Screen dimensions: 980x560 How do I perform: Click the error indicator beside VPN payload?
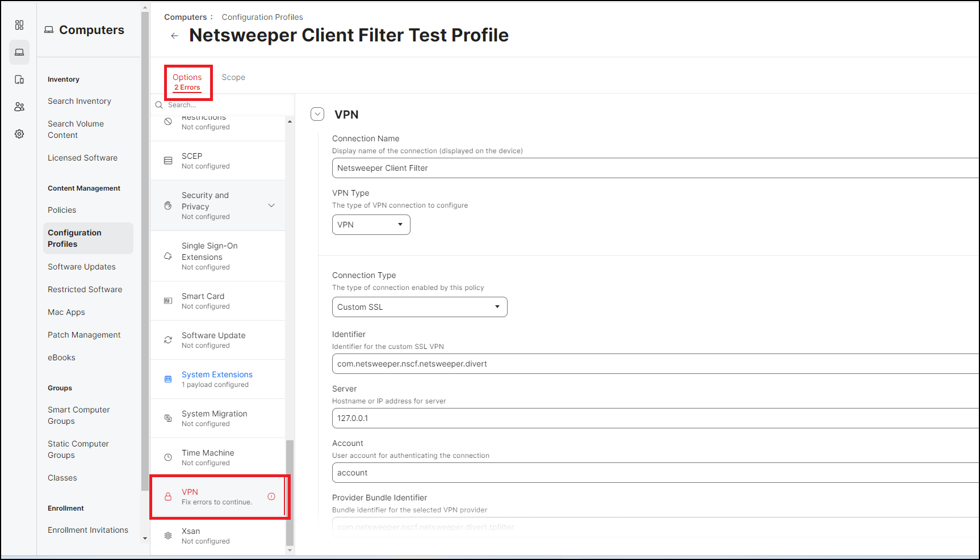click(x=271, y=496)
